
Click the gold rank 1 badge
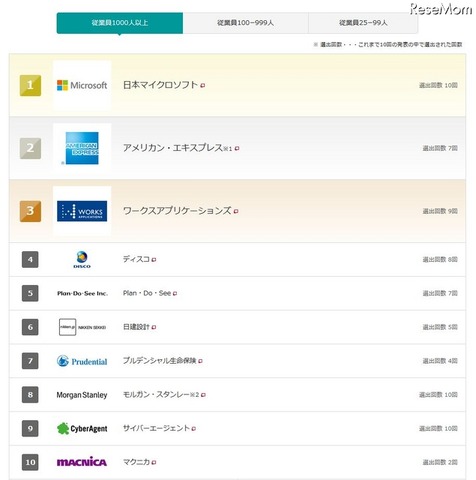(30, 85)
